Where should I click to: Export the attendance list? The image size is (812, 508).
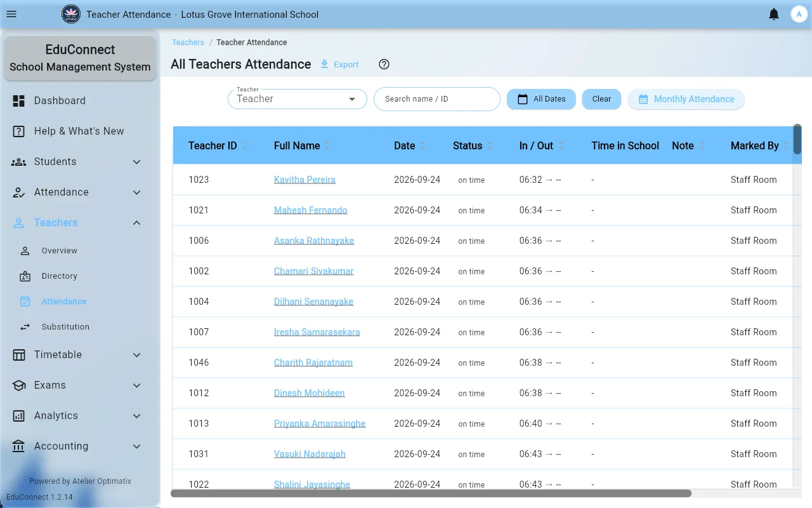coord(339,64)
